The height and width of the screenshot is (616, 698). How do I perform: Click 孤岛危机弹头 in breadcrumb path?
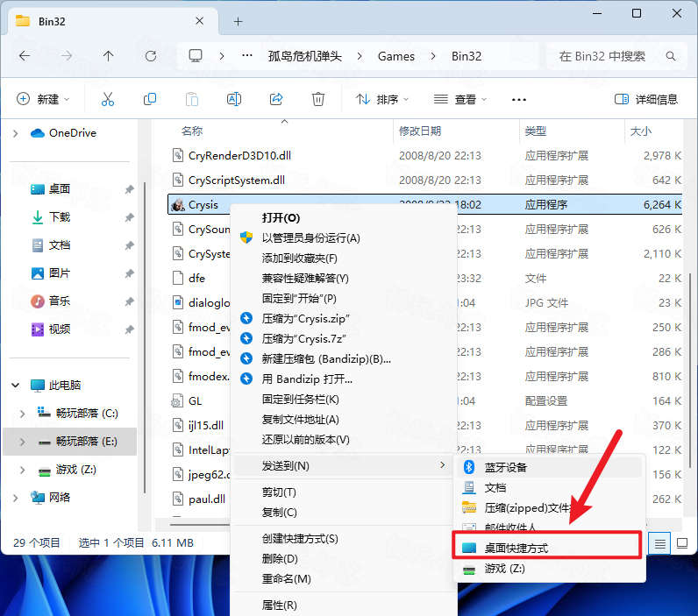tap(305, 56)
